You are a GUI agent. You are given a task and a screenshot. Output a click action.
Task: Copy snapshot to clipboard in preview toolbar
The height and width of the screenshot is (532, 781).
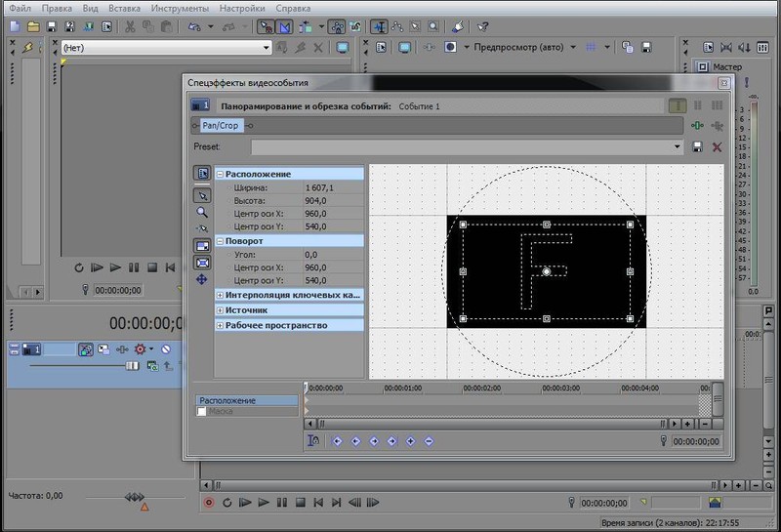pyautogui.click(x=628, y=47)
